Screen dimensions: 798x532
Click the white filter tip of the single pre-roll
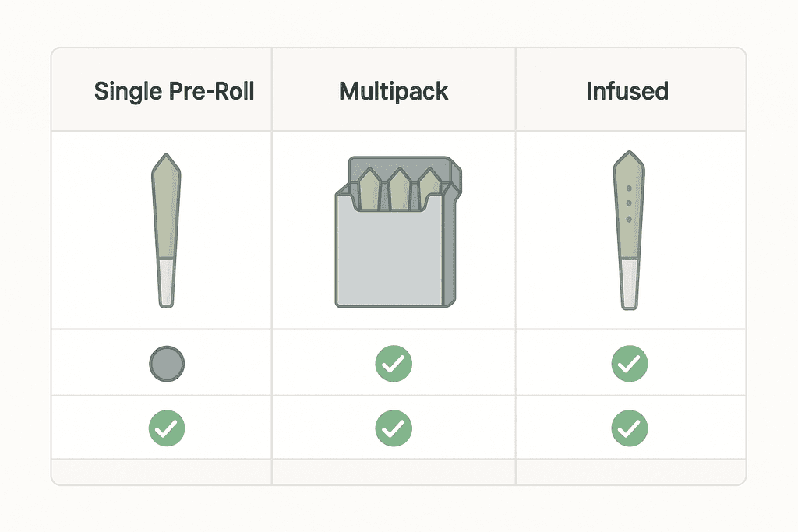165,282
